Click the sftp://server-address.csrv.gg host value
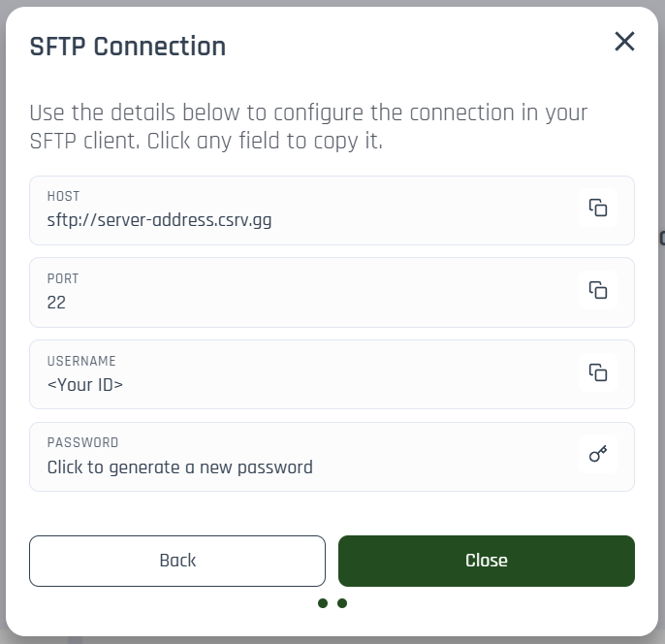The height and width of the screenshot is (644, 665). pyautogui.click(x=159, y=220)
